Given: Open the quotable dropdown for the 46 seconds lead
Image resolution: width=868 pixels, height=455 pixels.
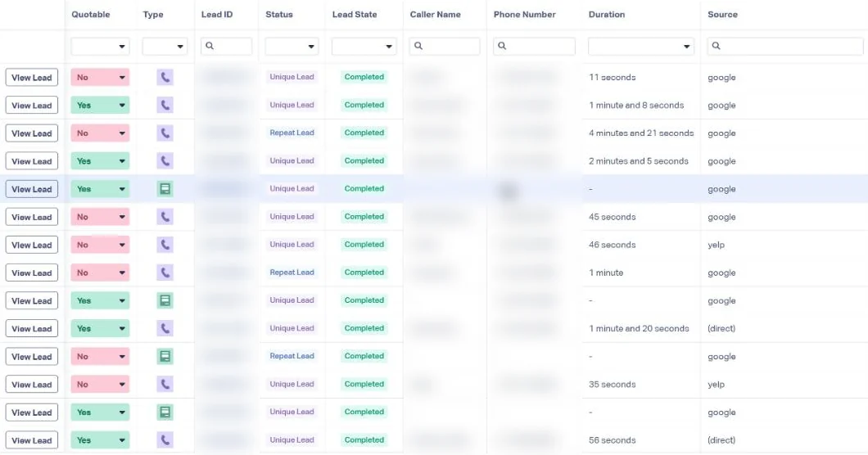Looking at the screenshot, I should tap(100, 245).
